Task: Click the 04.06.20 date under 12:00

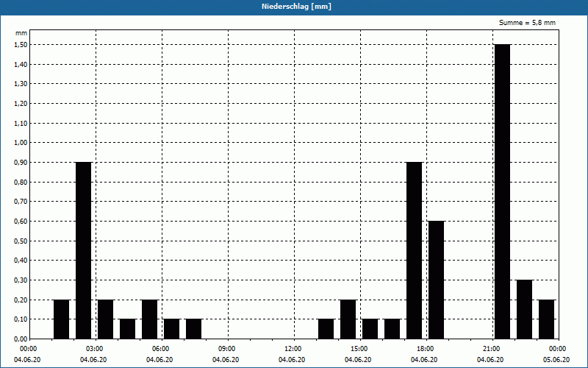Action: [292, 360]
